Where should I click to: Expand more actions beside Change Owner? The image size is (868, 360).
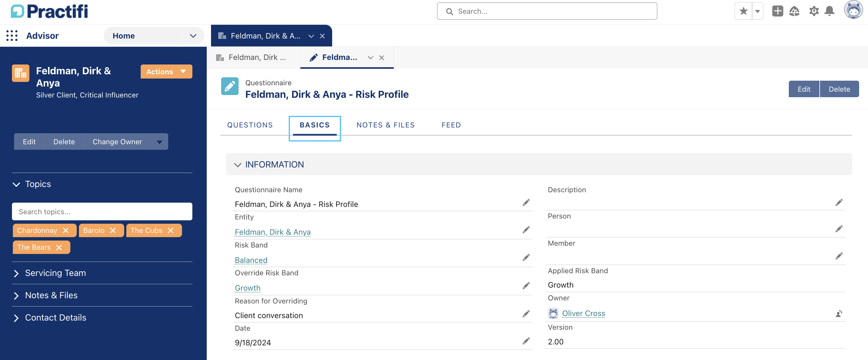click(x=160, y=142)
